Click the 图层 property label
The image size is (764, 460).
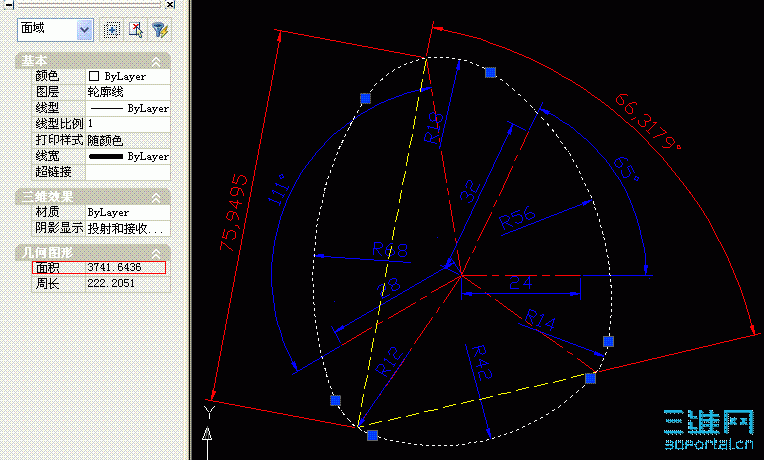point(47,92)
